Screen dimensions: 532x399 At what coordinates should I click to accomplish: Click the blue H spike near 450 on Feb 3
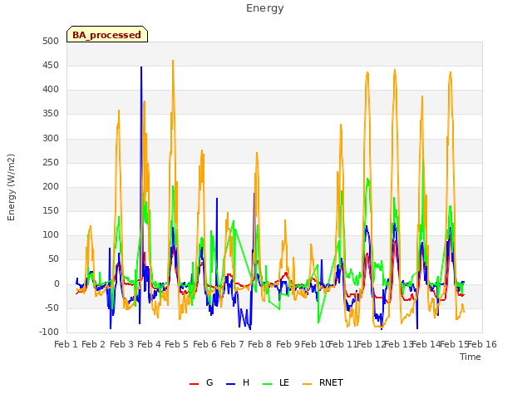pos(141,68)
